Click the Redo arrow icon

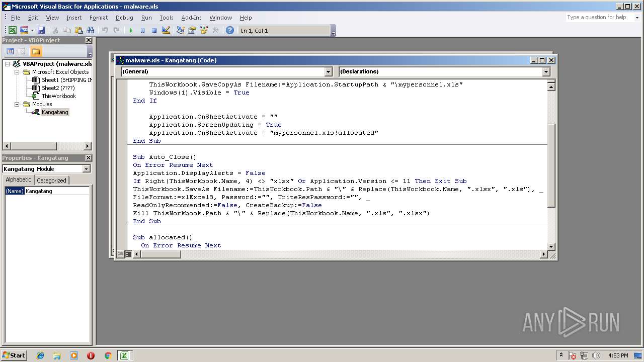[x=116, y=31]
